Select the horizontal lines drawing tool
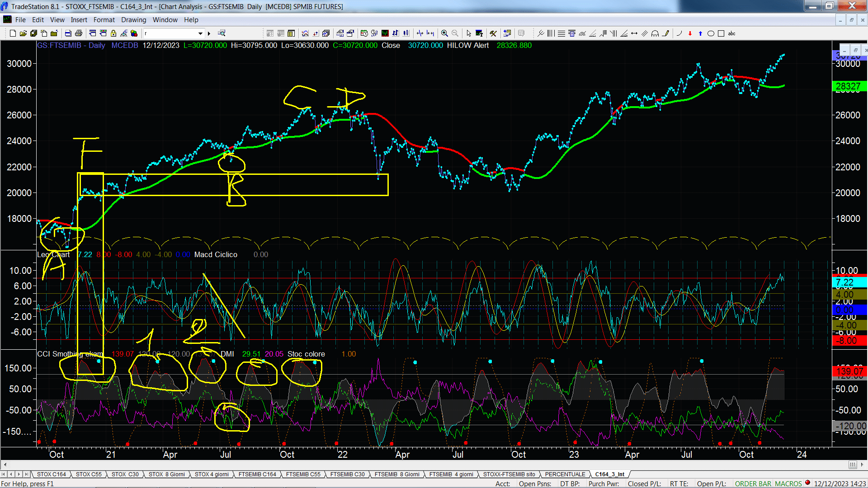868x488 pixels. coord(561,33)
